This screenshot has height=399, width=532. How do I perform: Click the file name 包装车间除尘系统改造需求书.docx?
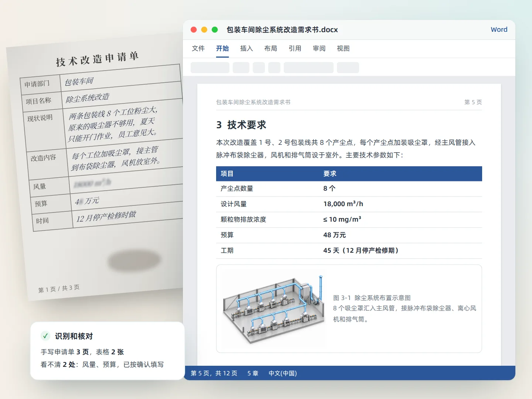pyautogui.click(x=282, y=30)
